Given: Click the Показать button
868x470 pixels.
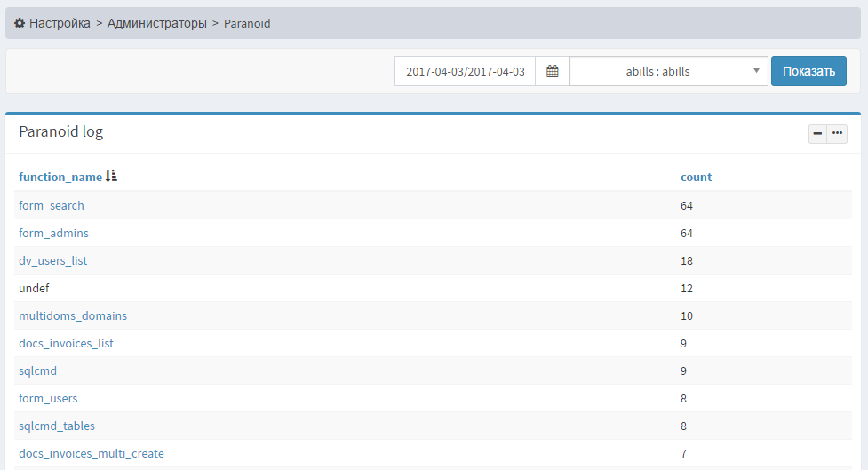Looking at the screenshot, I should 808,71.
